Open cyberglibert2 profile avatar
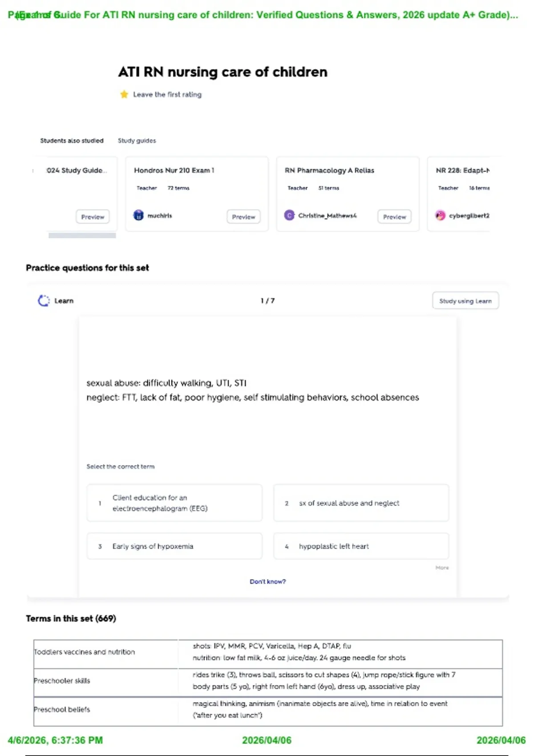Viewport: 534px width, 756px height. pos(440,215)
